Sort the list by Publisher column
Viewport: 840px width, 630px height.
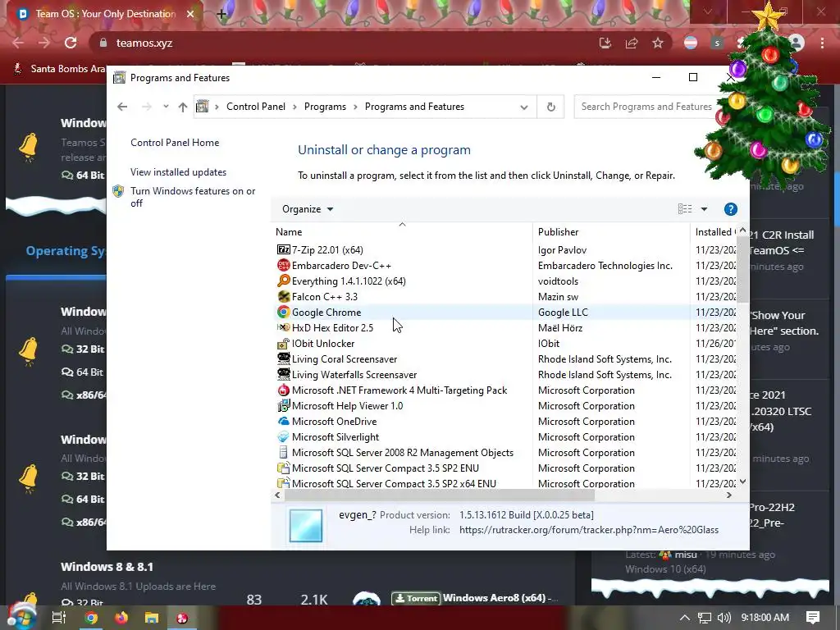point(611,231)
